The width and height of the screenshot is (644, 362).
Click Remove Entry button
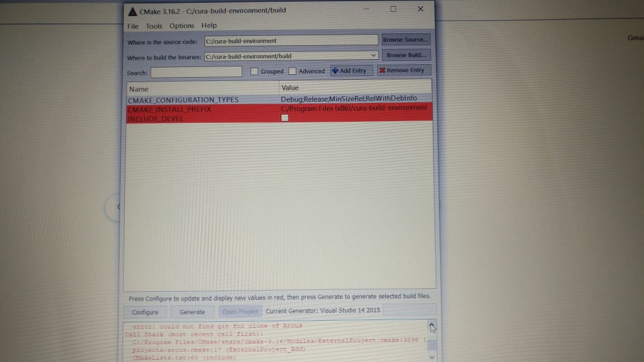(x=404, y=70)
